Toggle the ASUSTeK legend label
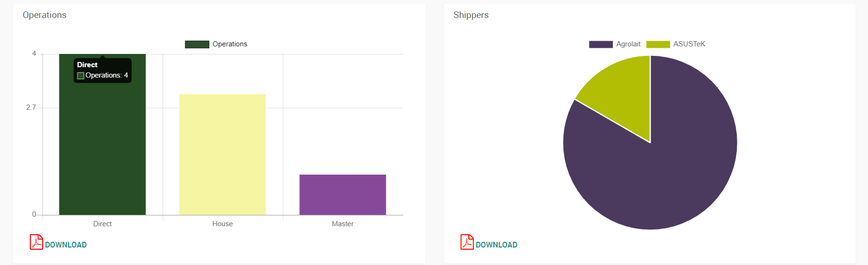 tap(689, 44)
